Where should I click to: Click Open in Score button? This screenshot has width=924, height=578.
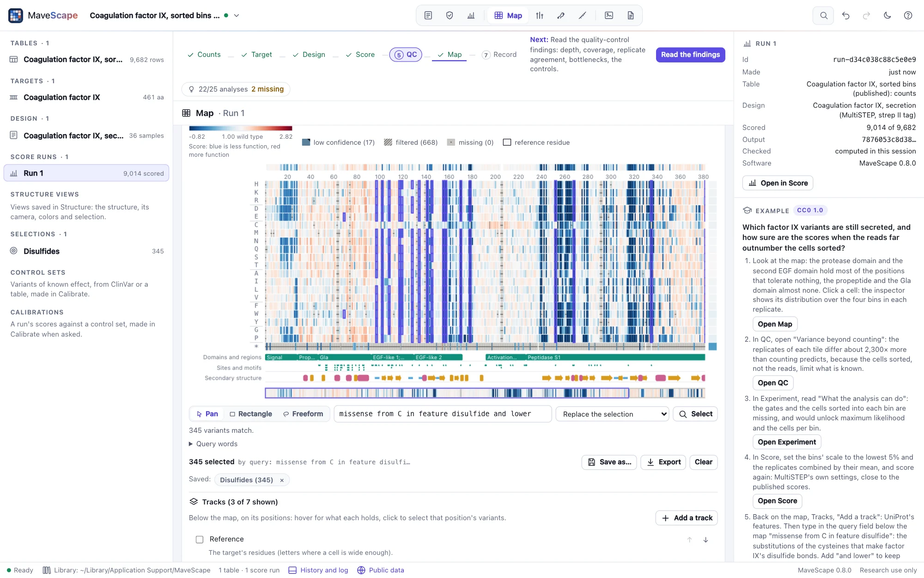click(778, 183)
